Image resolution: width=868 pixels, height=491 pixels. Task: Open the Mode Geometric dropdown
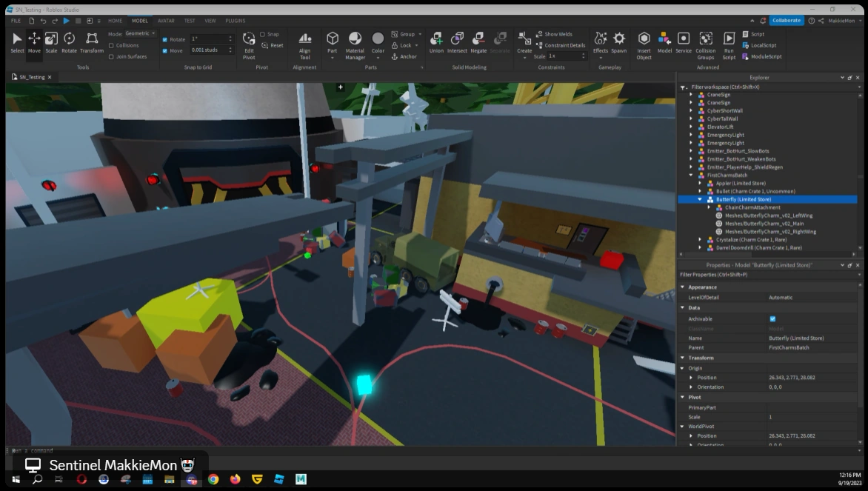pos(140,33)
